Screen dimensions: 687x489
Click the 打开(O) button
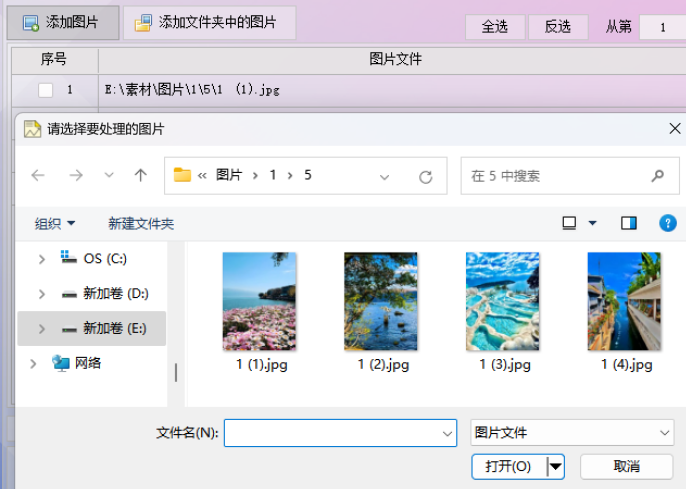(x=509, y=467)
